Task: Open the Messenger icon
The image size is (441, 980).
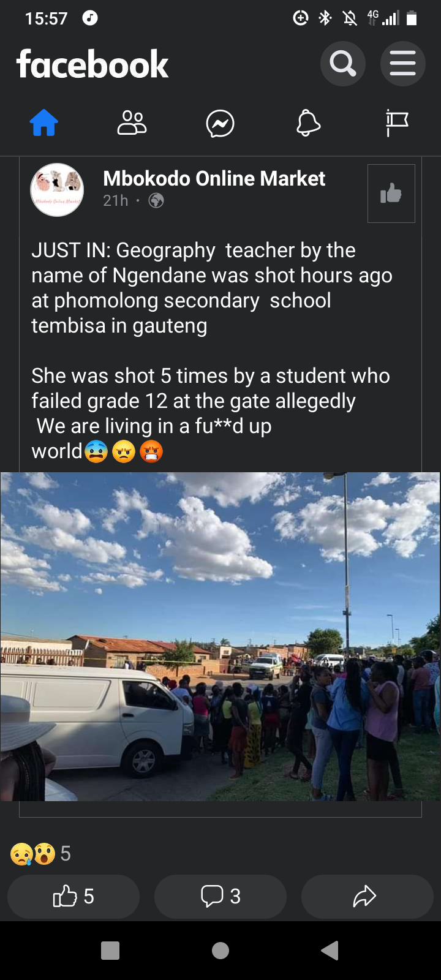Action: pyautogui.click(x=221, y=124)
